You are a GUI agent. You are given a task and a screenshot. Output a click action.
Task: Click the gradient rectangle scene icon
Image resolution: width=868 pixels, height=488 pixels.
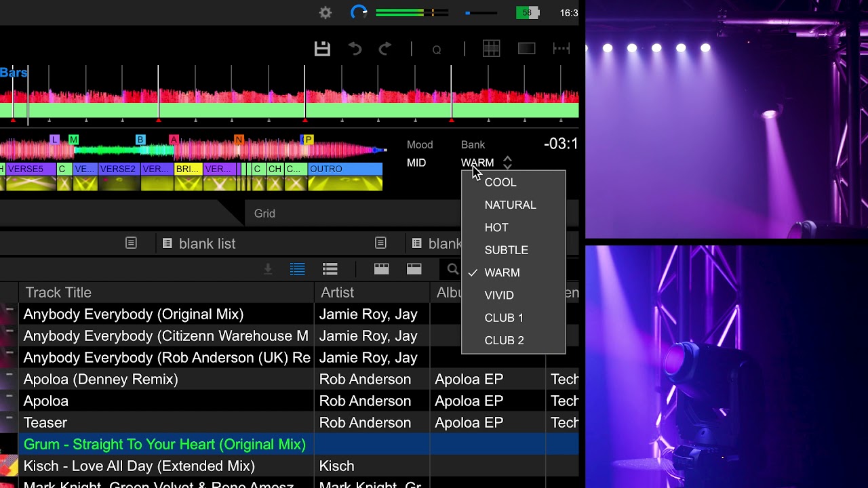point(526,49)
